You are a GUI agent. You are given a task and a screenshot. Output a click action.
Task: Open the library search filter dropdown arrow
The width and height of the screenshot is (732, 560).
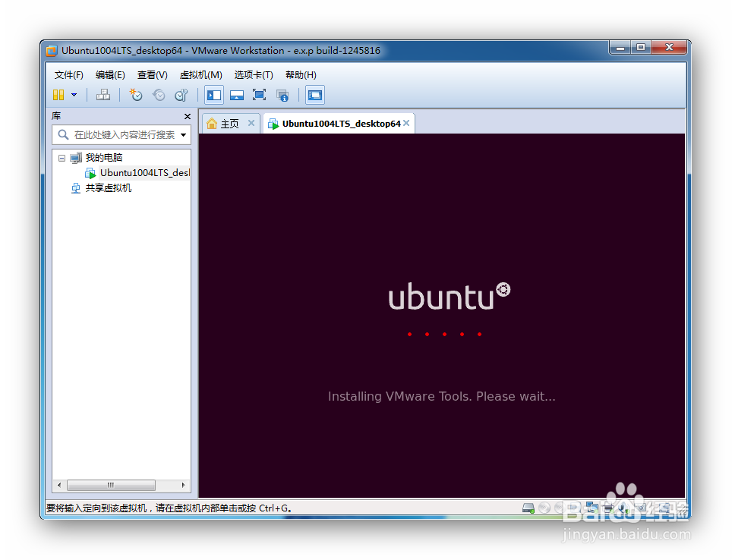pos(184,135)
